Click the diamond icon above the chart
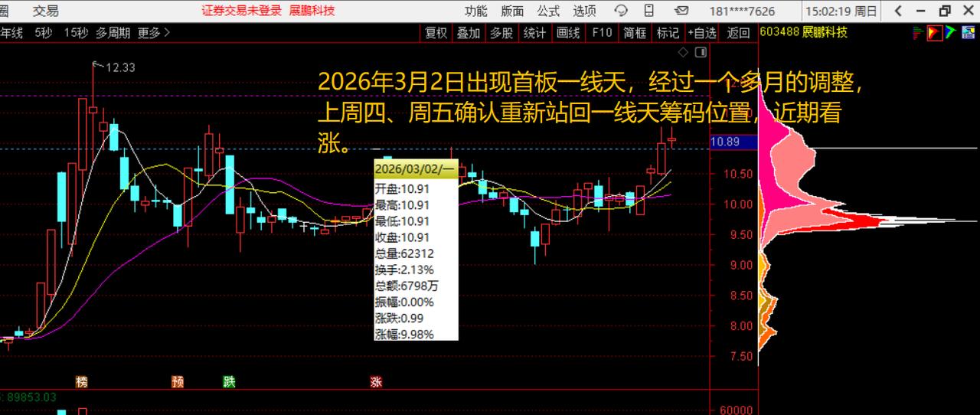The width and height of the screenshot is (980, 415). [x=684, y=52]
